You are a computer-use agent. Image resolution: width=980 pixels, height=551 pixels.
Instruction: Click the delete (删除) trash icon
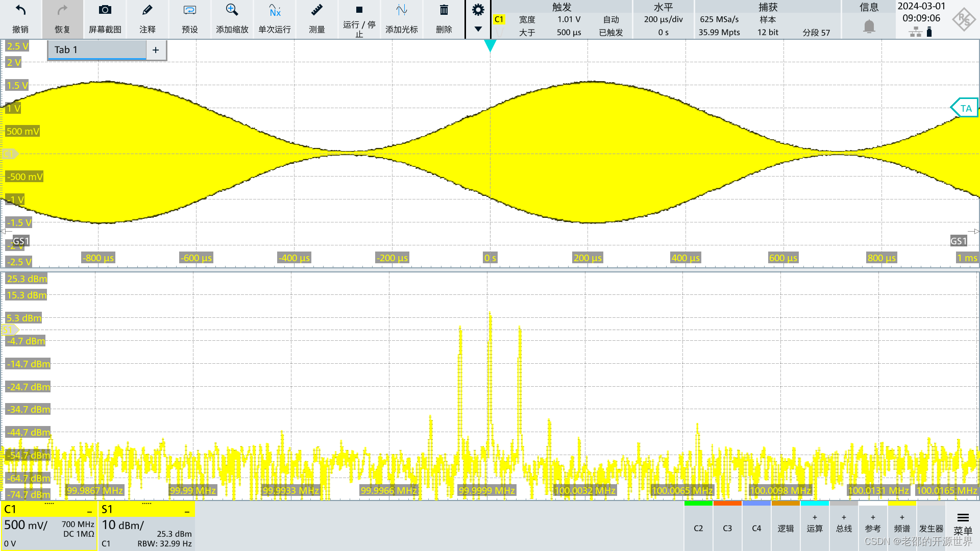pyautogui.click(x=444, y=11)
